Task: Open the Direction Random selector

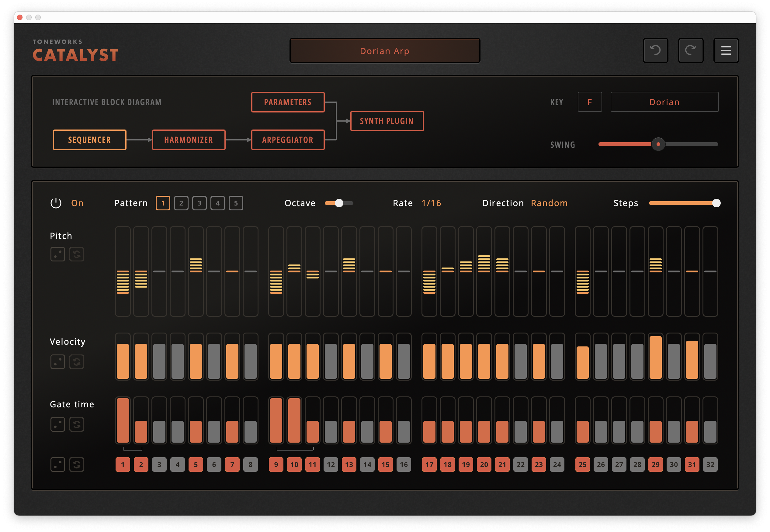Action: click(549, 203)
